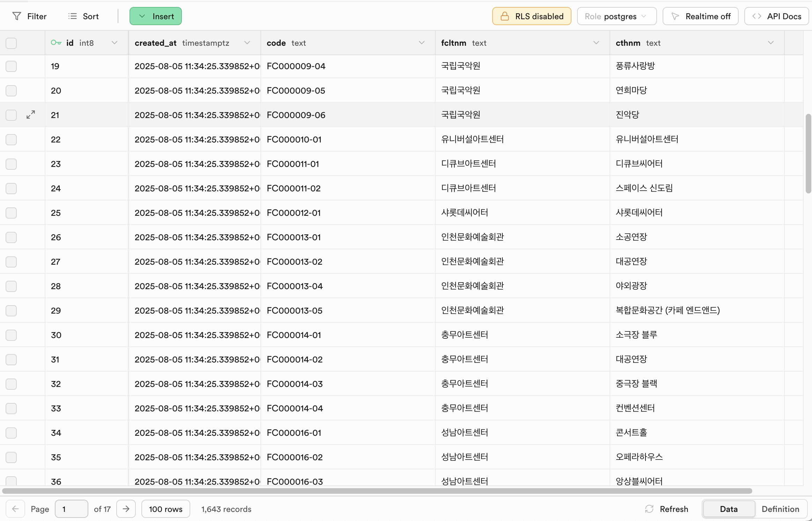Toggle the select-all header checkbox

pyautogui.click(x=11, y=43)
